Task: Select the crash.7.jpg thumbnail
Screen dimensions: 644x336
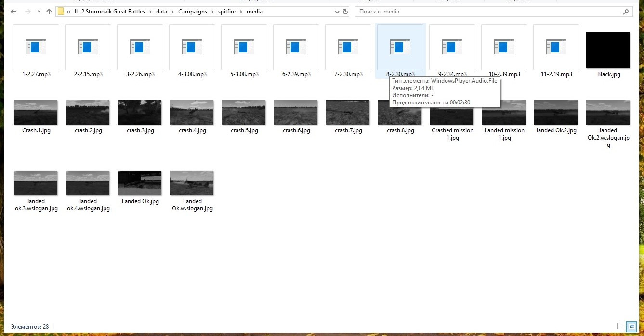Action: coord(348,112)
